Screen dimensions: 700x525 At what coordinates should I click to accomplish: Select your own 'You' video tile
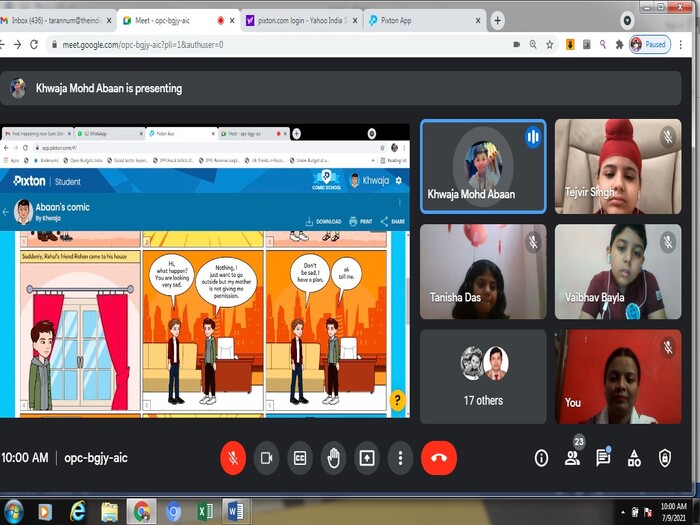pos(618,376)
